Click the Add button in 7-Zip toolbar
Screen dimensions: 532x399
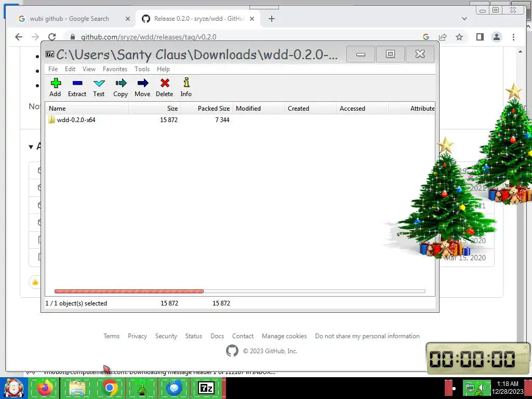[55, 87]
